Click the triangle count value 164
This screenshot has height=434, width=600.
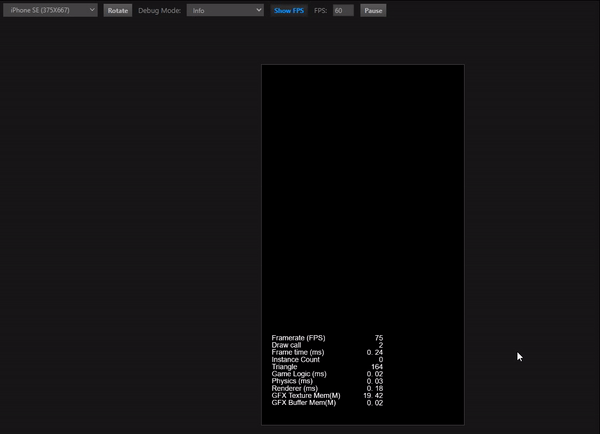click(x=377, y=367)
